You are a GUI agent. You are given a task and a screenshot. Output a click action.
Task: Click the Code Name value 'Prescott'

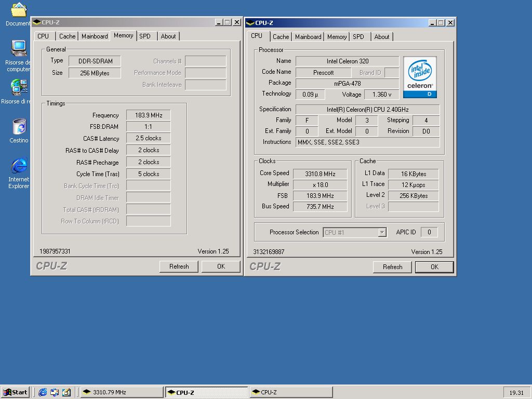click(x=323, y=73)
